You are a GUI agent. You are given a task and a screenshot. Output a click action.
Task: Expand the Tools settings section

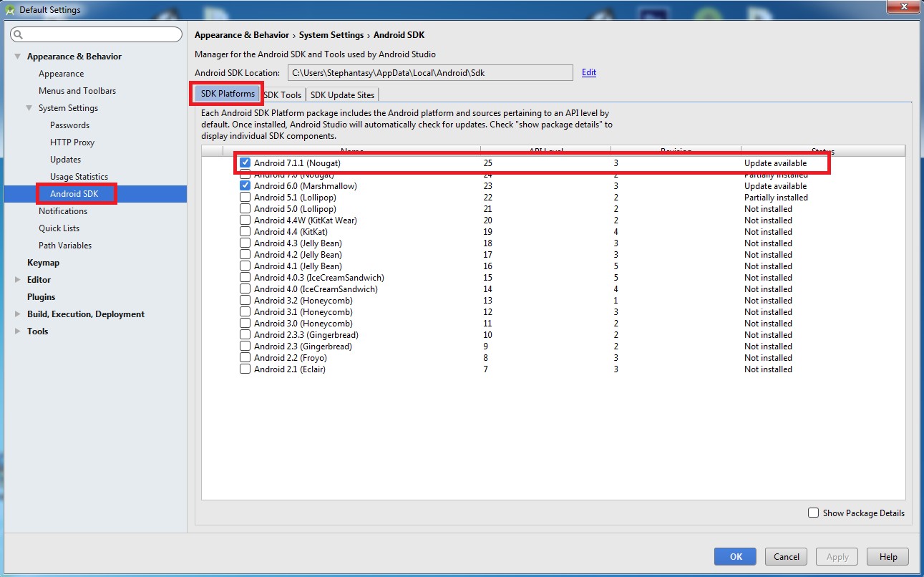coord(17,331)
